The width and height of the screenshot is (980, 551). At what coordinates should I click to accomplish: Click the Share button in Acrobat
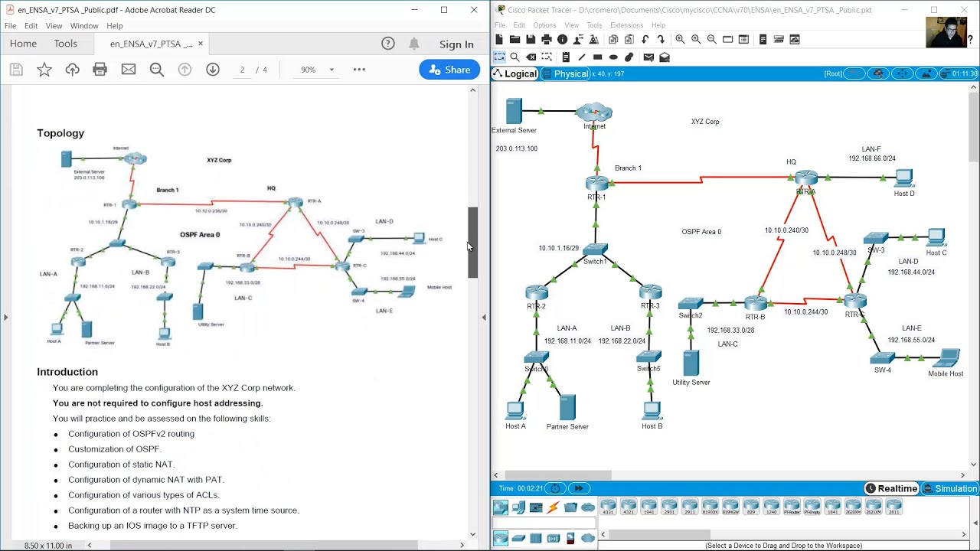tap(449, 70)
